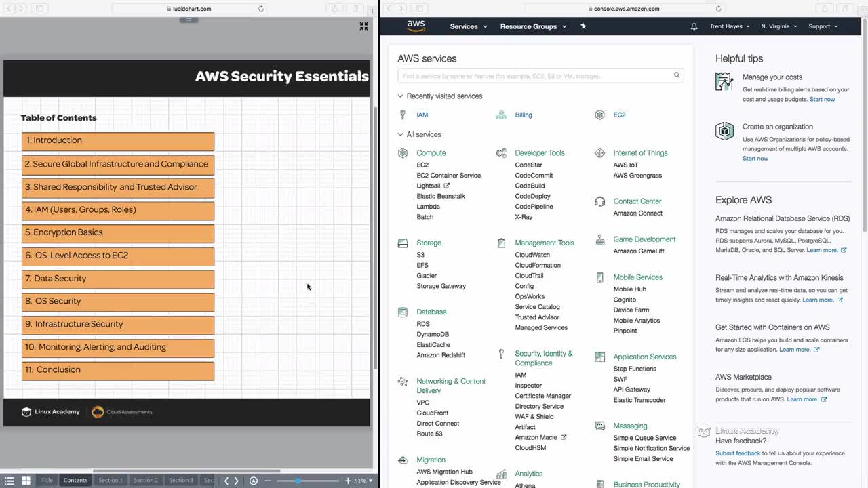Switch to the Section 3 tab

[x=181, y=481]
